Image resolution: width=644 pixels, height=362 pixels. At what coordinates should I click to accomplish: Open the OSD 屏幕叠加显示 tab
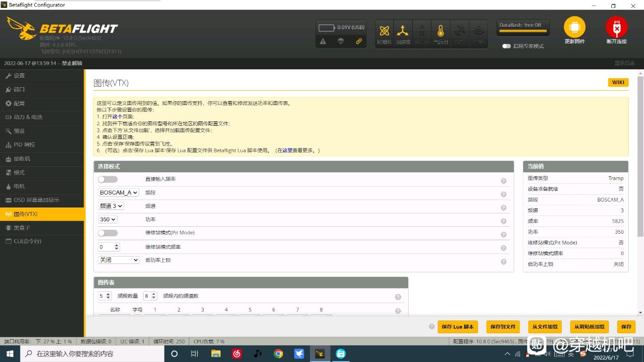(x=42, y=200)
